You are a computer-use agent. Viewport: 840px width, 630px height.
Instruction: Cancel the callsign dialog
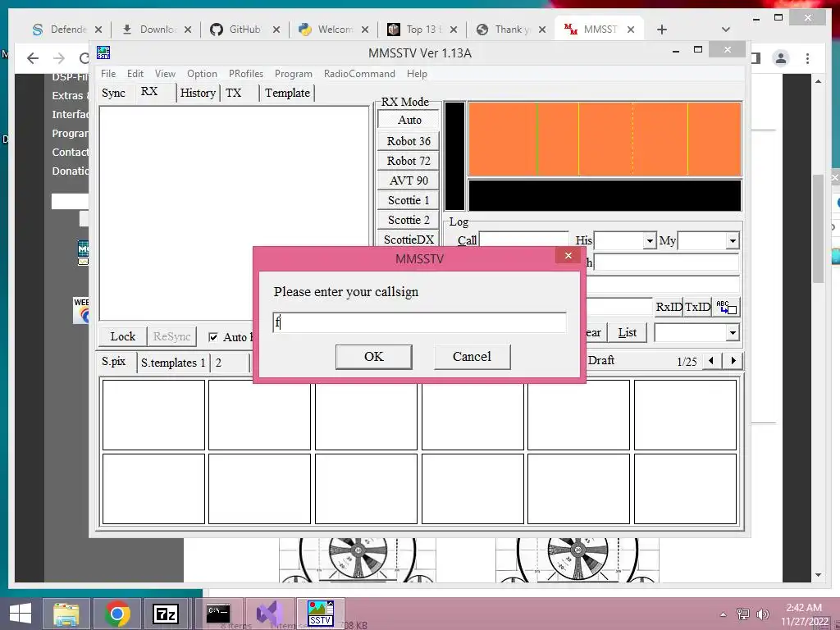click(x=472, y=357)
